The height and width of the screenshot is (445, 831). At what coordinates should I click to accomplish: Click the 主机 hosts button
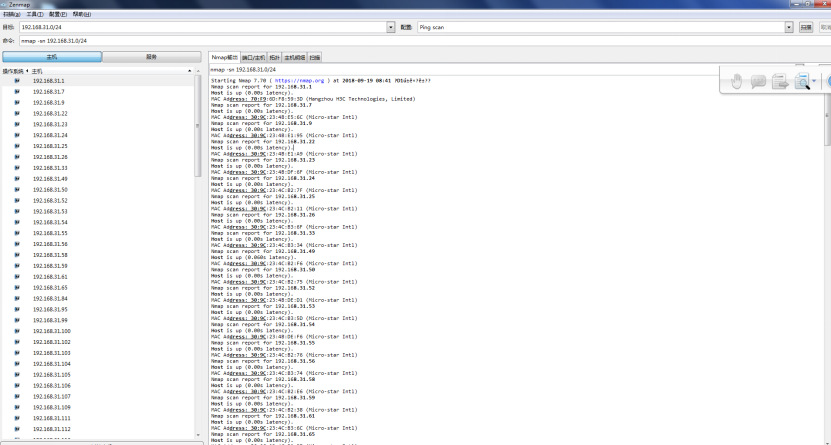pos(51,57)
